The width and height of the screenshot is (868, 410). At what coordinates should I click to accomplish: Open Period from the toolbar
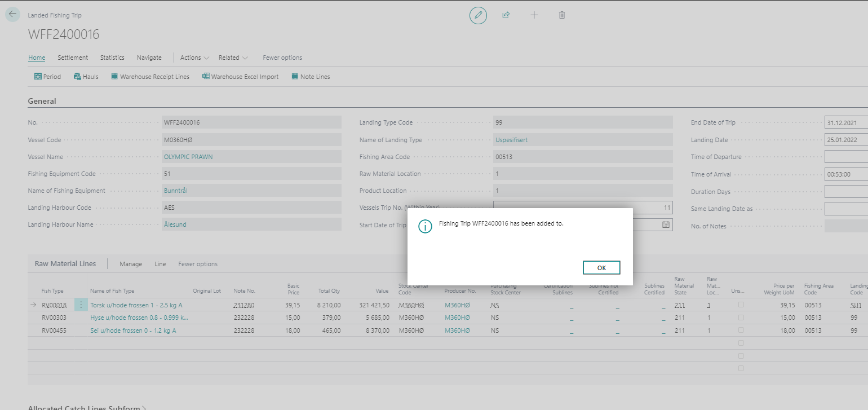click(47, 77)
